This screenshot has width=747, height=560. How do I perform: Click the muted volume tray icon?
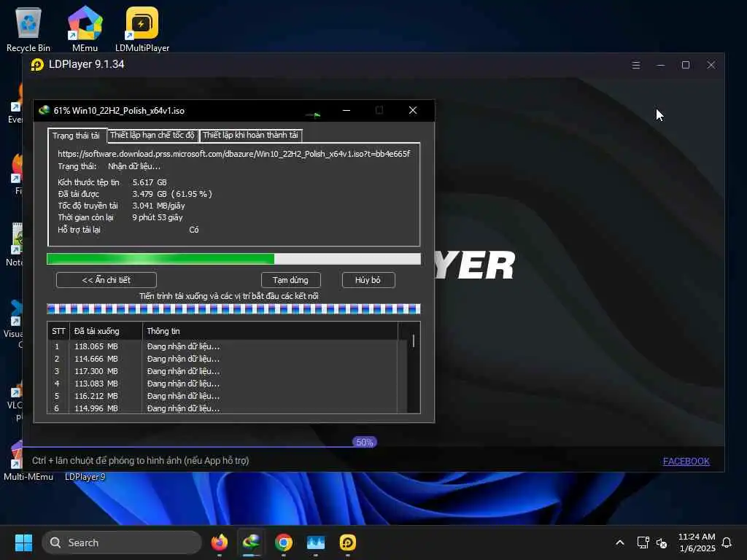coord(661,542)
